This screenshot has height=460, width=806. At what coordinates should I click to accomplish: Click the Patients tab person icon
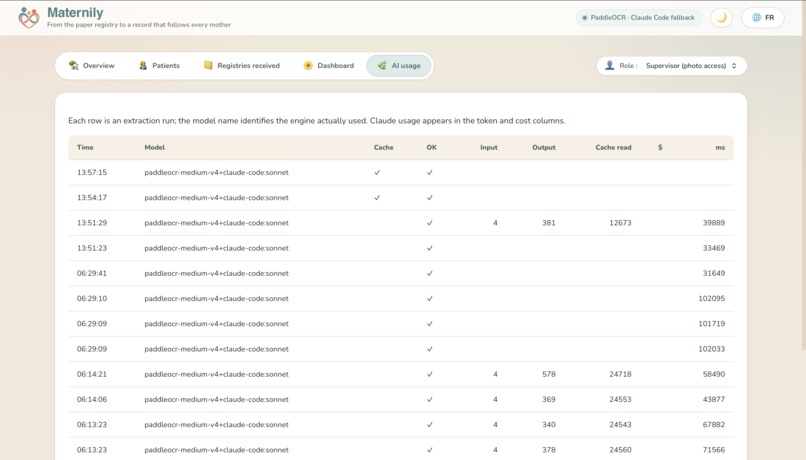tap(143, 65)
